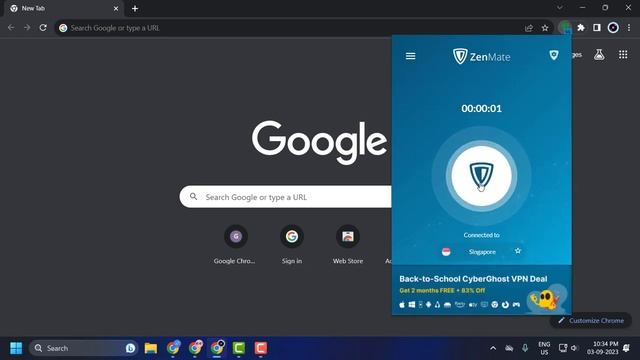
Task: Click the microphone tray icon
Action: point(525,348)
